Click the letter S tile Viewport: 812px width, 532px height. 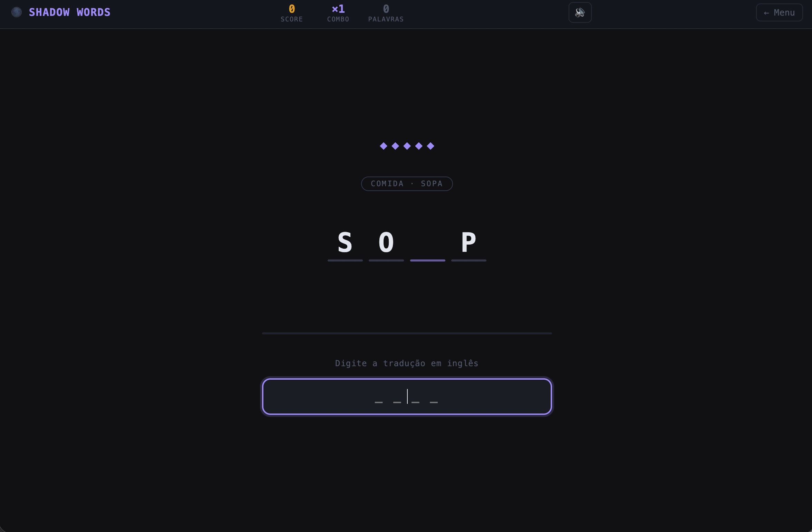point(345,243)
